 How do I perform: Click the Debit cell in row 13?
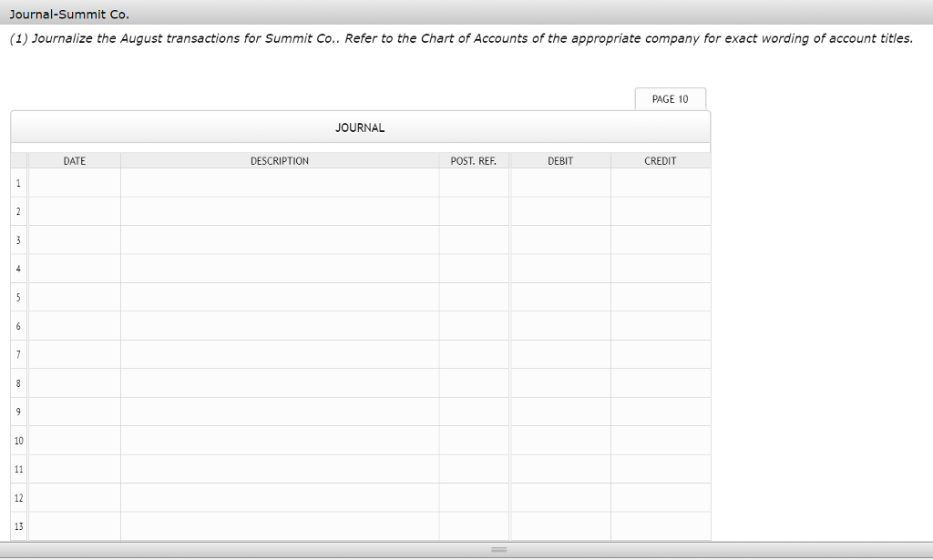click(x=560, y=526)
